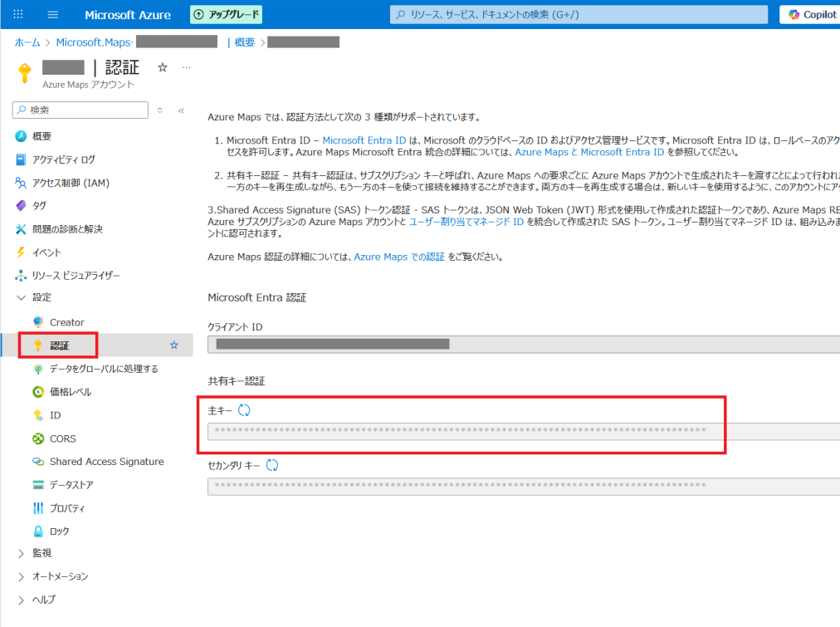Click the 価格レベル icon

(x=38, y=392)
